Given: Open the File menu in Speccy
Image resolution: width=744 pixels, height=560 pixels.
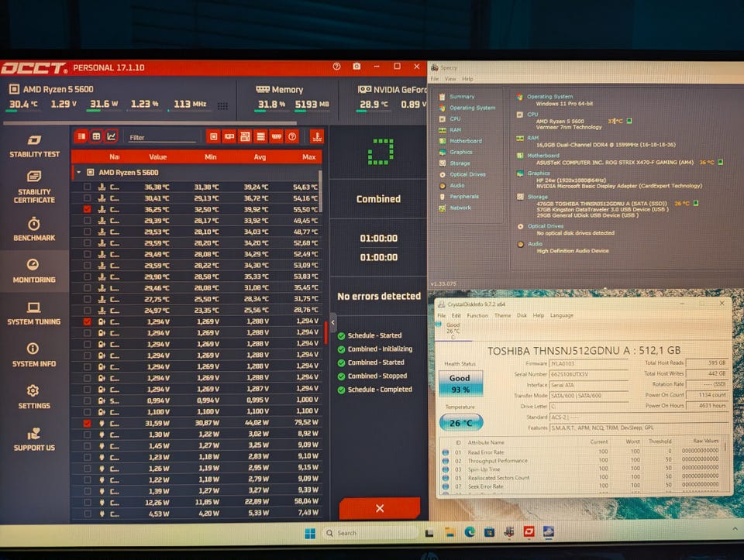Looking at the screenshot, I should [x=435, y=79].
